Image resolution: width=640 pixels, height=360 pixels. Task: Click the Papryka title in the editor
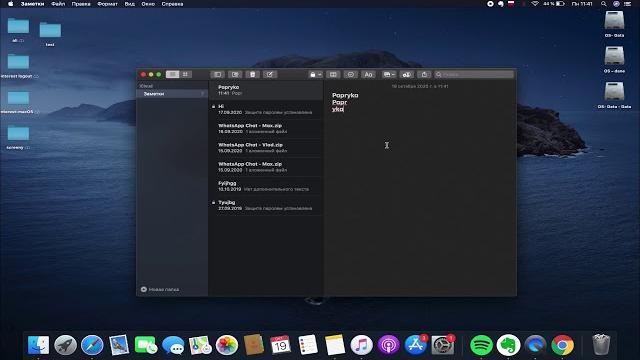[345, 95]
